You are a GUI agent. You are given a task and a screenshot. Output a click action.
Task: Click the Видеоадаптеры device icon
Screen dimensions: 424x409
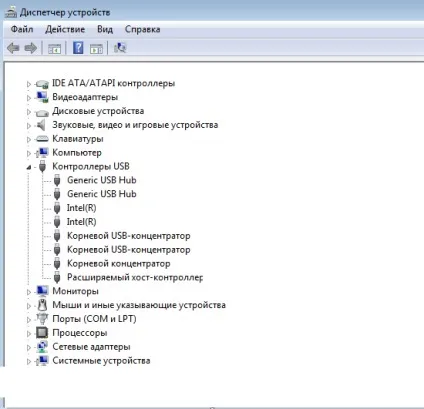pos(42,97)
